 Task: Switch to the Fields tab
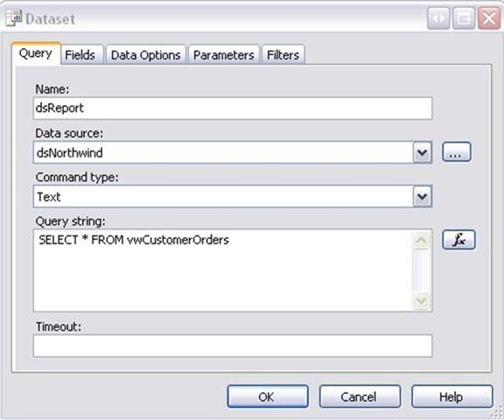coord(80,55)
